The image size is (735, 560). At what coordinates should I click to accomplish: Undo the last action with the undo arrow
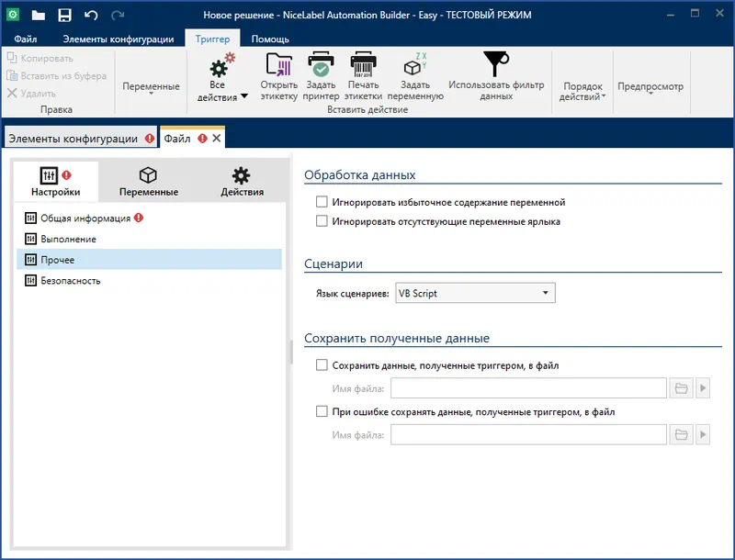(91, 15)
